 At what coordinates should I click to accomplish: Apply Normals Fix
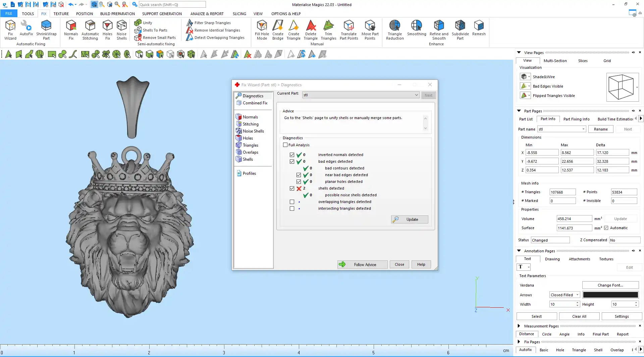(71, 30)
